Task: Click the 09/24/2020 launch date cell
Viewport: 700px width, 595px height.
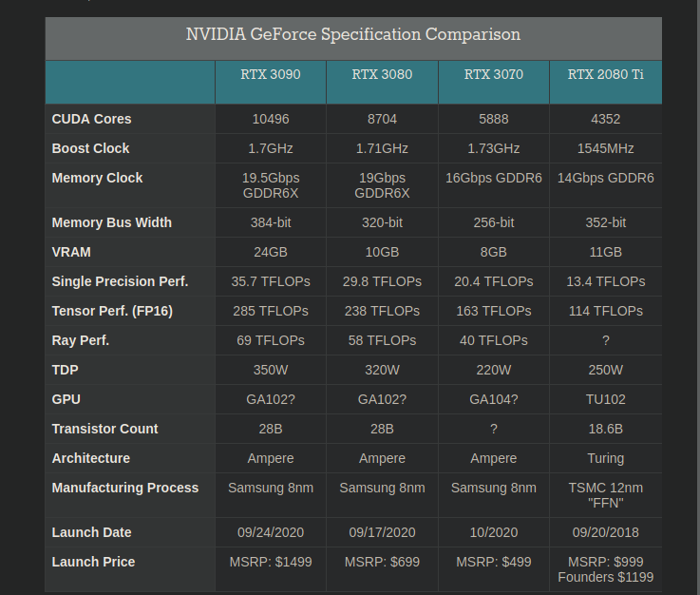Action: tap(271, 532)
